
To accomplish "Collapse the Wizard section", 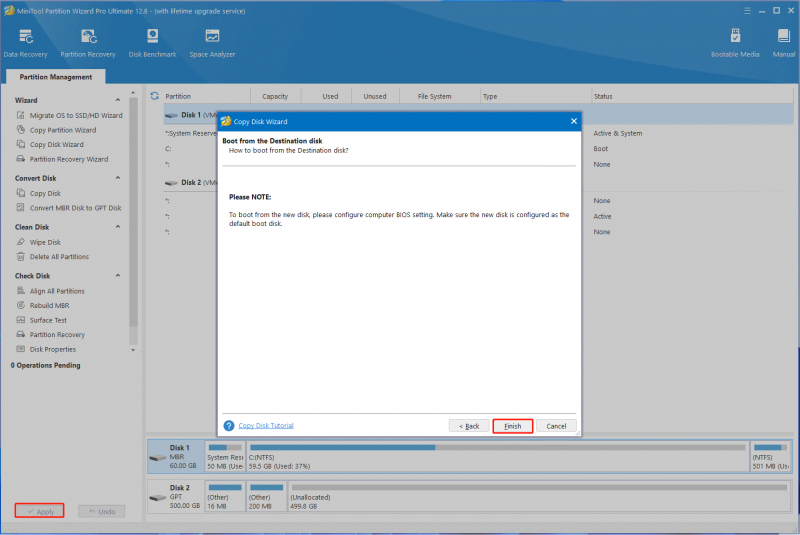I will pyautogui.click(x=118, y=100).
